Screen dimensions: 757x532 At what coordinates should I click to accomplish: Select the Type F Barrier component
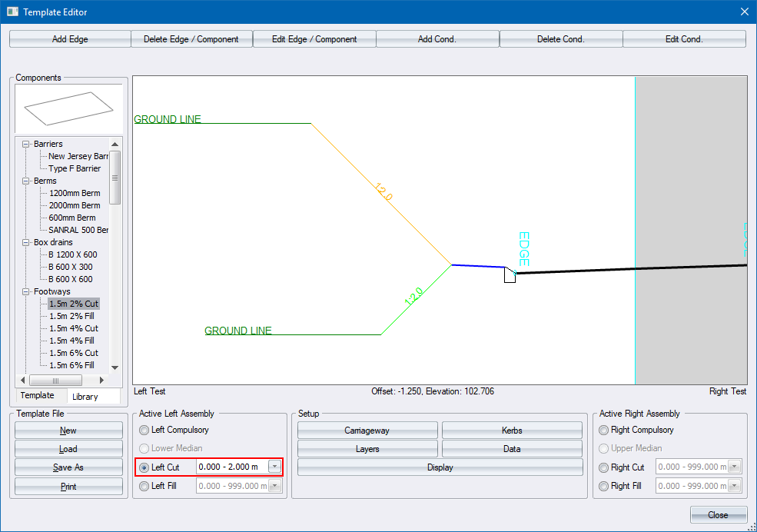(75, 168)
